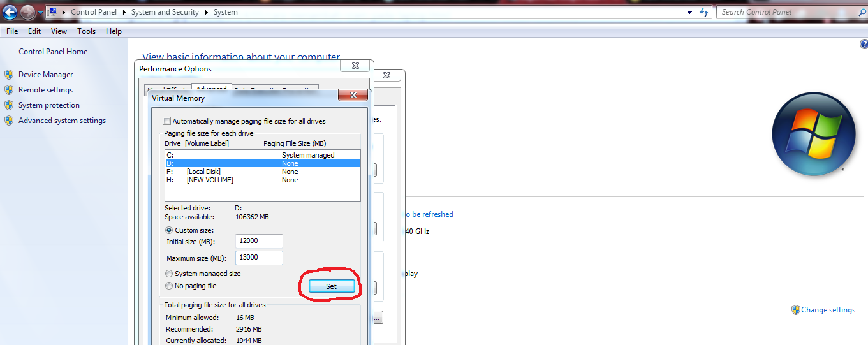868x345 pixels.
Task: Close the System Properties dialog behind
Action: point(386,75)
